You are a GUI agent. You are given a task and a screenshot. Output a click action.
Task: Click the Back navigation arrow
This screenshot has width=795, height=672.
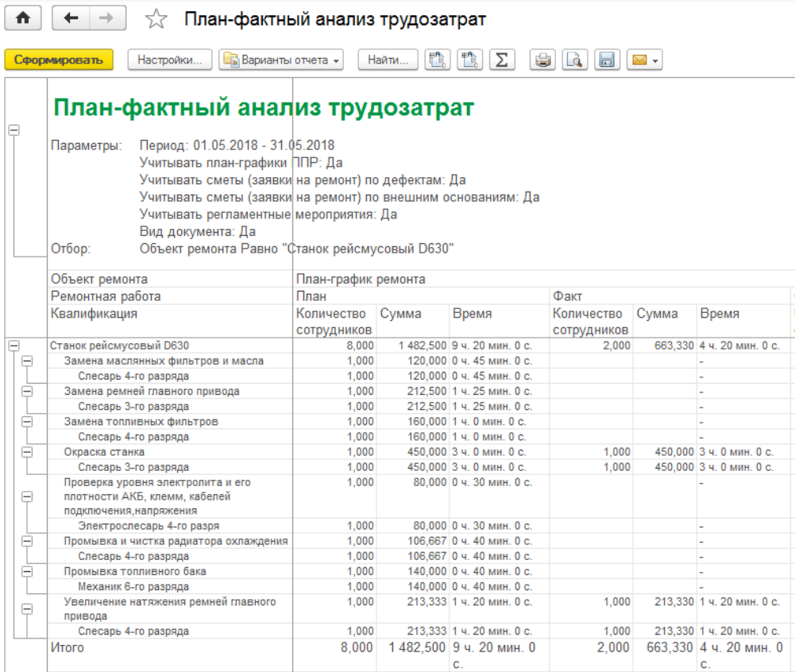point(71,18)
